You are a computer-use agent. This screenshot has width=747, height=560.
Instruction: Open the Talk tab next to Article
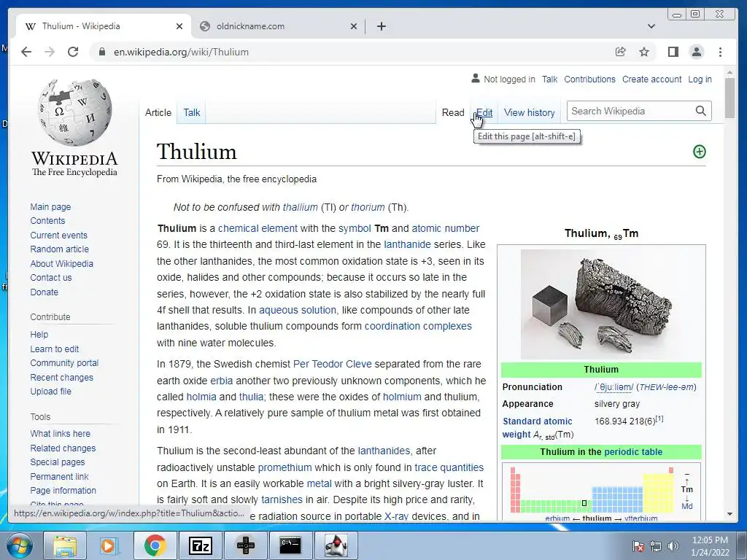coord(192,113)
